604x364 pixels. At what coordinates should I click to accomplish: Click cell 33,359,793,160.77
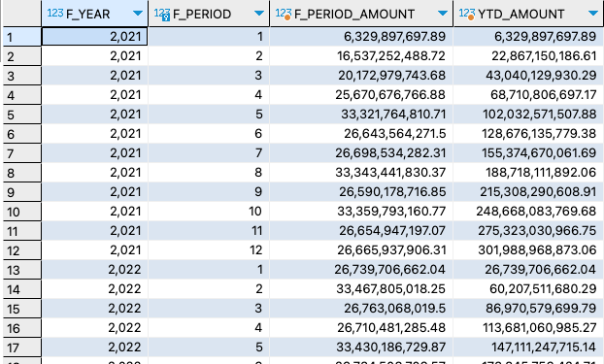[361, 212]
